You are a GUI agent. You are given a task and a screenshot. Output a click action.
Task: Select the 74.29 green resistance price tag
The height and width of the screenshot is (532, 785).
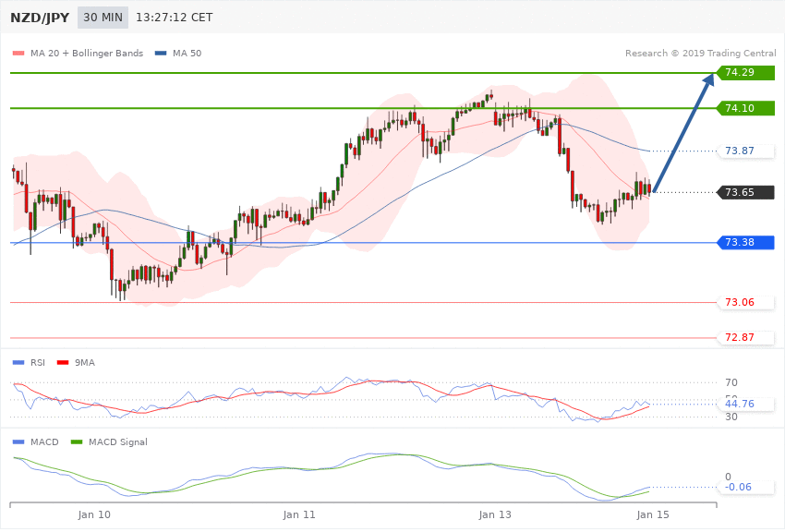point(746,73)
